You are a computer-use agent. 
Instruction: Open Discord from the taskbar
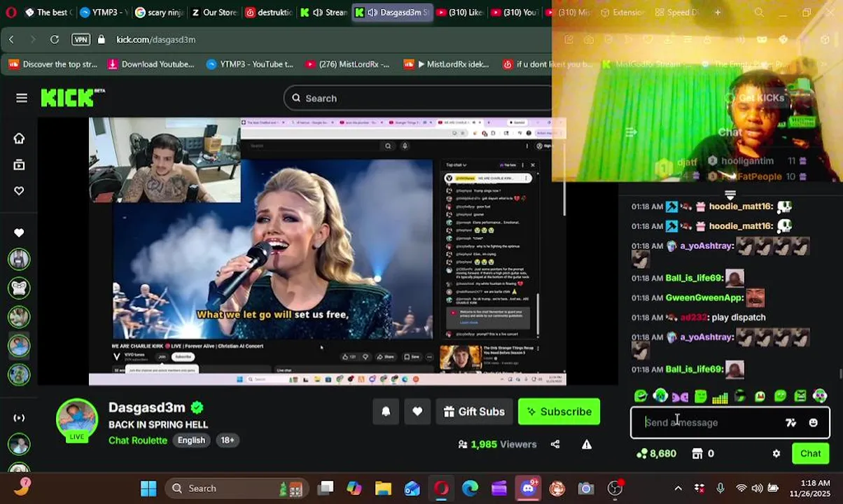[528, 489]
